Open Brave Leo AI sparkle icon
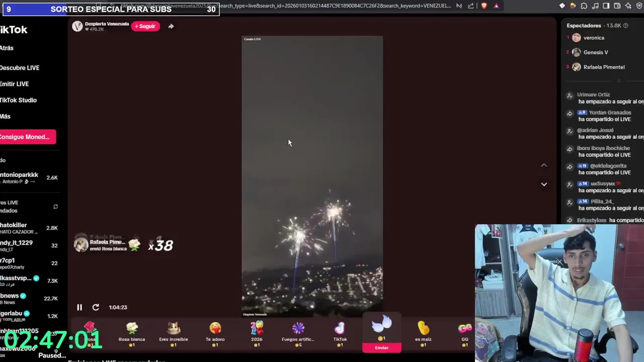This screenshot has height=362, width=644. [628, 6]
